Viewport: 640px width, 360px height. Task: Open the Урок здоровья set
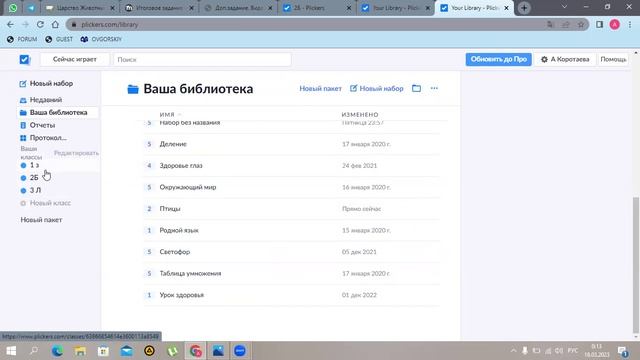tap(291, 295)
